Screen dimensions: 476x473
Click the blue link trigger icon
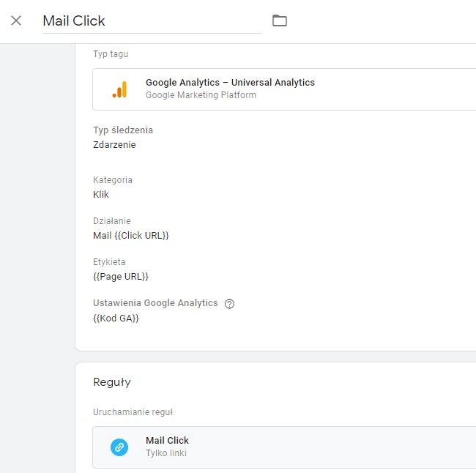(119, 447)
